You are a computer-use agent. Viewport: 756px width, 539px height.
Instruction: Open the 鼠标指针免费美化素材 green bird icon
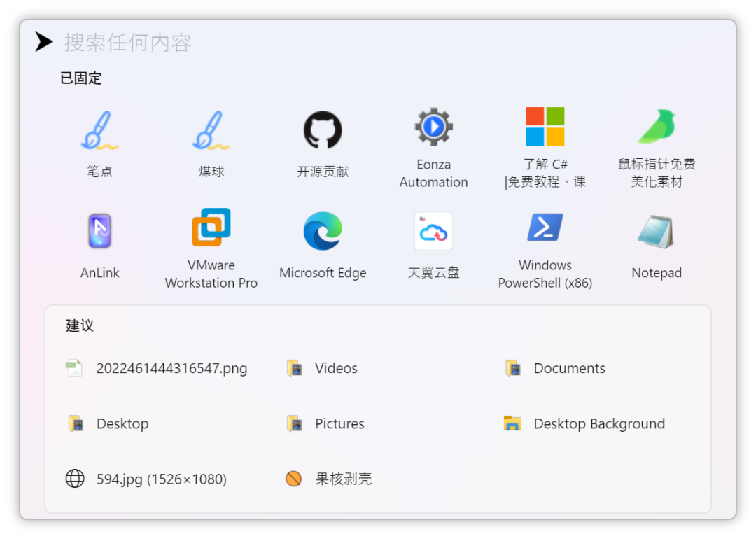pyautogui.click(x=657, y=126)
